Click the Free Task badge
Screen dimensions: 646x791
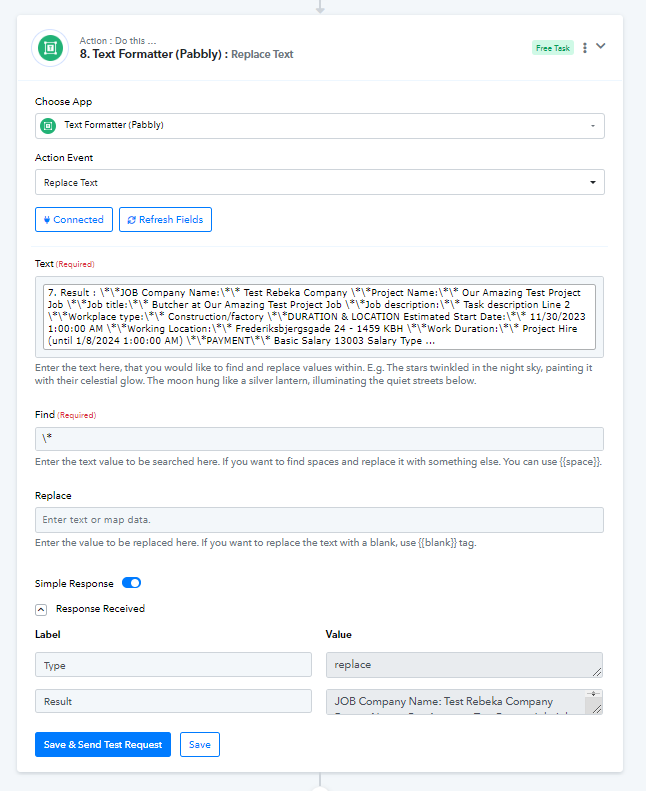553,48
